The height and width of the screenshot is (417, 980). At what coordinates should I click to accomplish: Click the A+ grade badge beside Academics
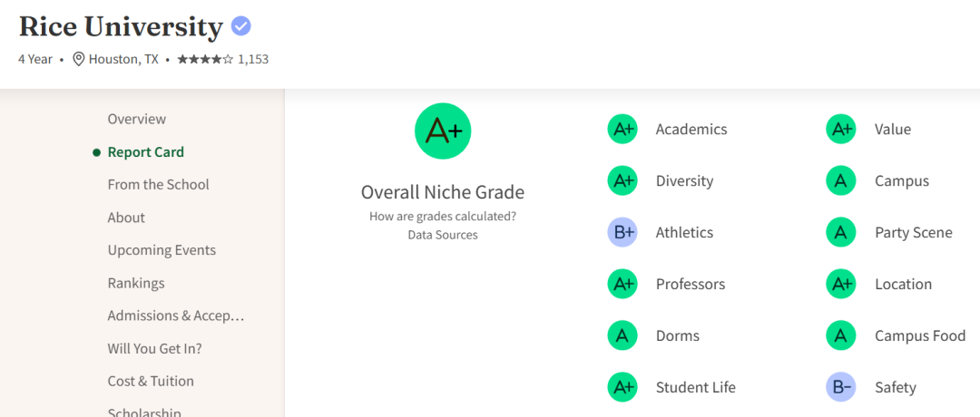[x=622, y=129]
